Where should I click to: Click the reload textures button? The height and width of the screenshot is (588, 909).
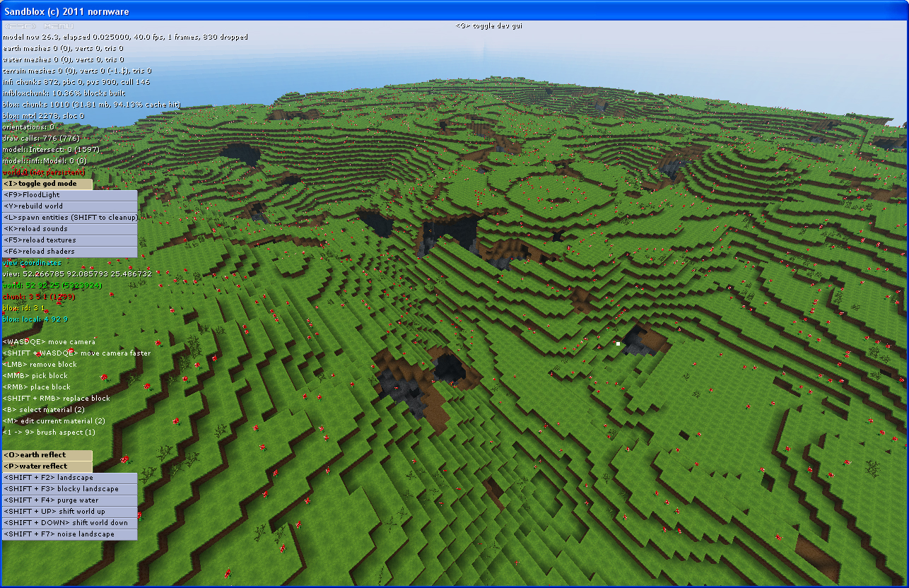click(69, 240)
